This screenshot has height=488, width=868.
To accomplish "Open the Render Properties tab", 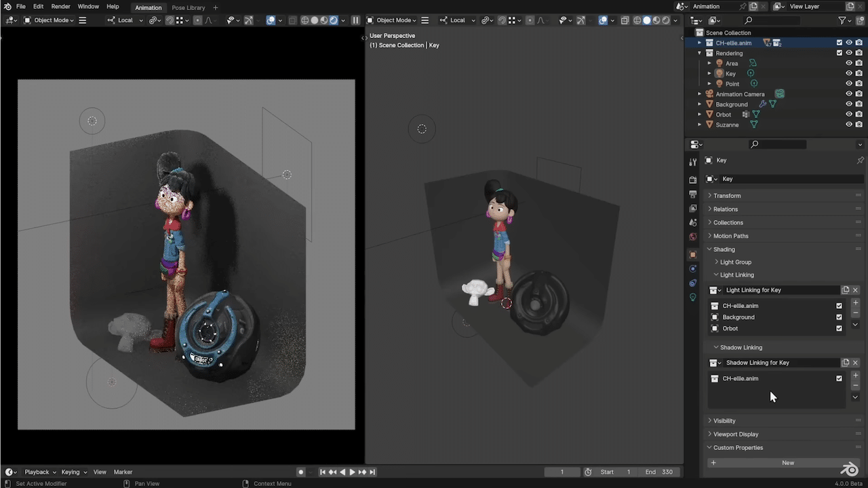I will pyautogui.click(x=692, y=180).
